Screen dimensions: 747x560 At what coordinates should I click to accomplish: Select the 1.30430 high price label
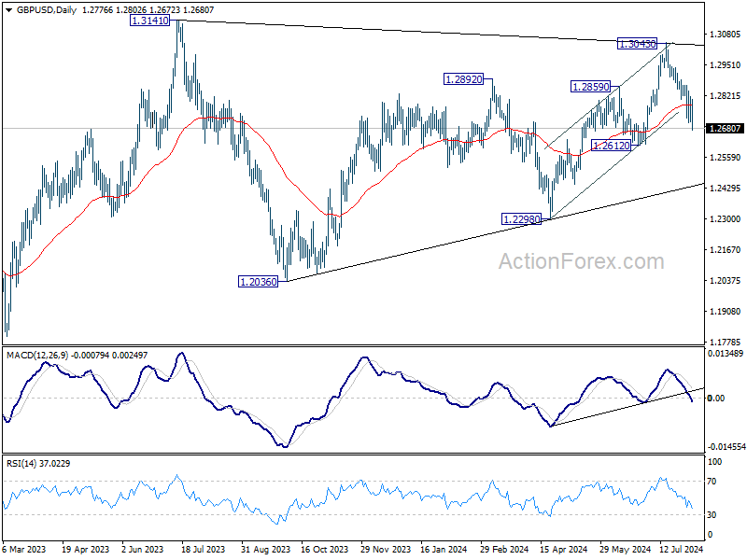pyautogui.click(x=637, y=44)
